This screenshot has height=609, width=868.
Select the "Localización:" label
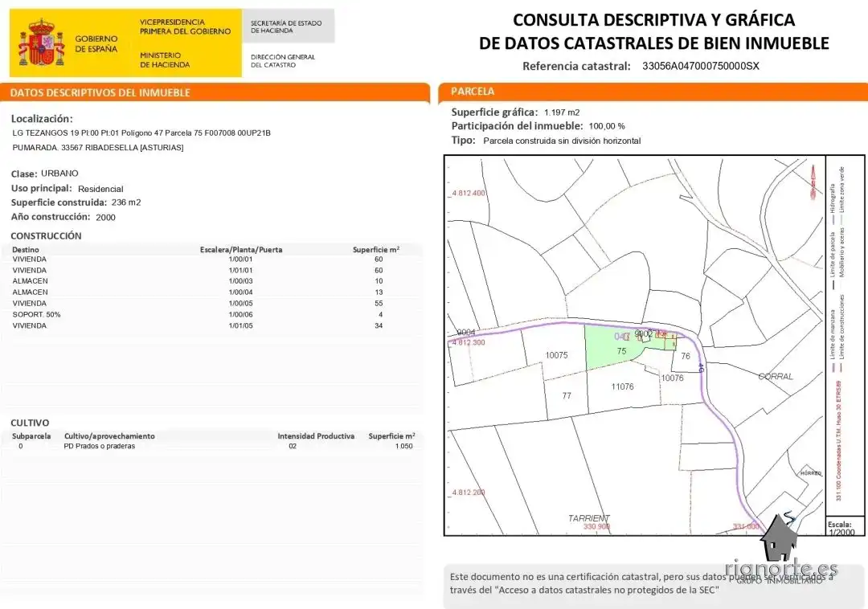[x=42, y=118]
